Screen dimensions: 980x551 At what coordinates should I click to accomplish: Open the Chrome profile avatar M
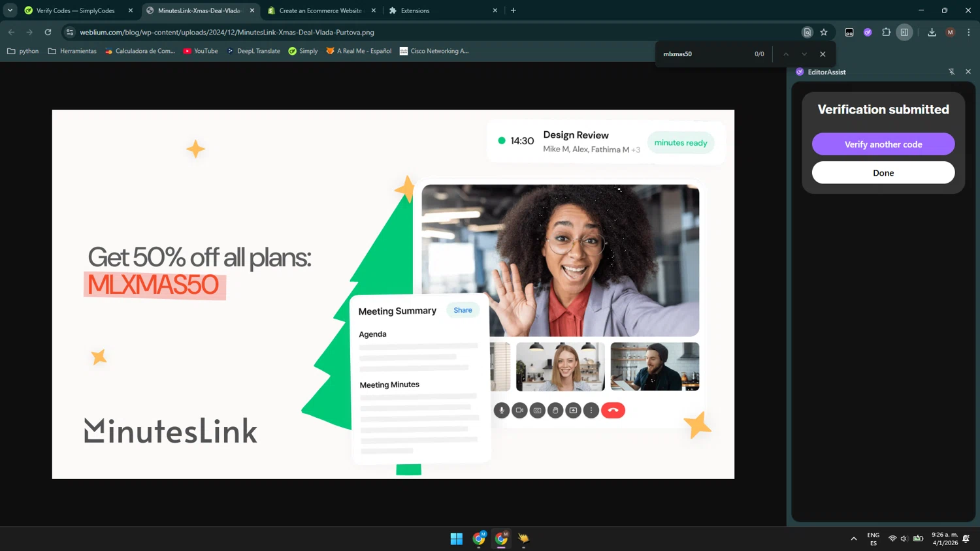click(951, 32)
